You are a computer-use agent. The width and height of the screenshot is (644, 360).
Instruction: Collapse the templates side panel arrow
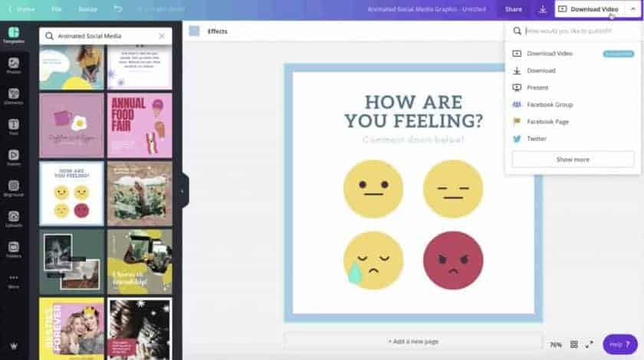182,191
